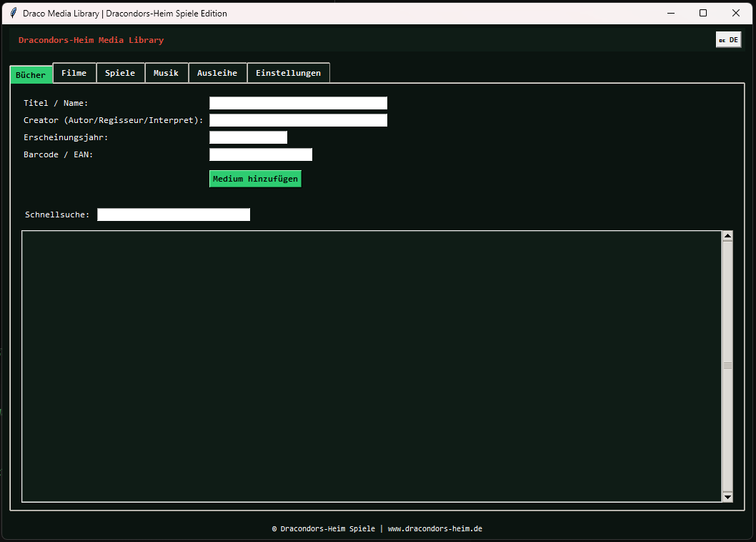Focus the Titel / Name input field
This screenshot has height=542, width=756.
click(x=298, y=103)
